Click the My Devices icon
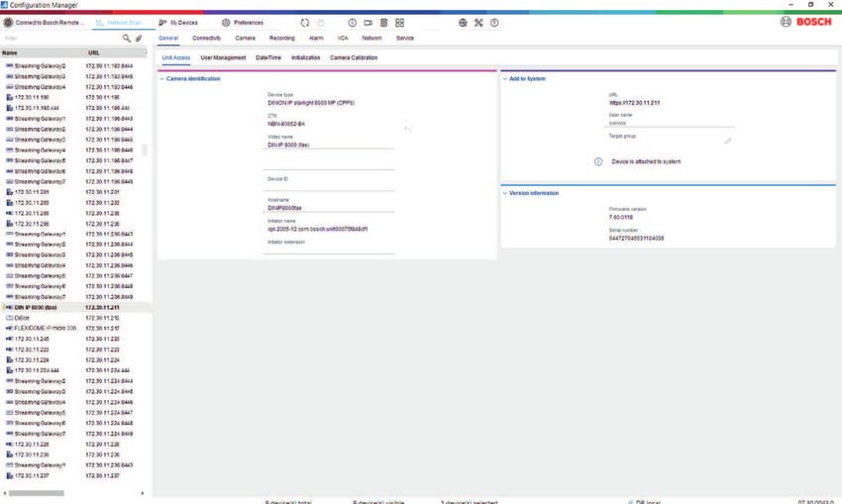This screenshot has height=504, width=842. pos(162,23)
